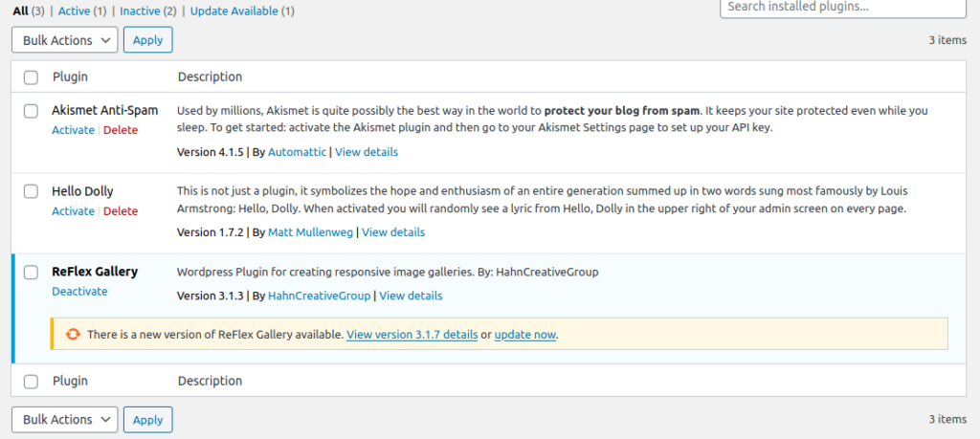Activate the Hello Dolly plugin
Screen dimensions: 980x439
pyautogui.click(x=73, y=211)
